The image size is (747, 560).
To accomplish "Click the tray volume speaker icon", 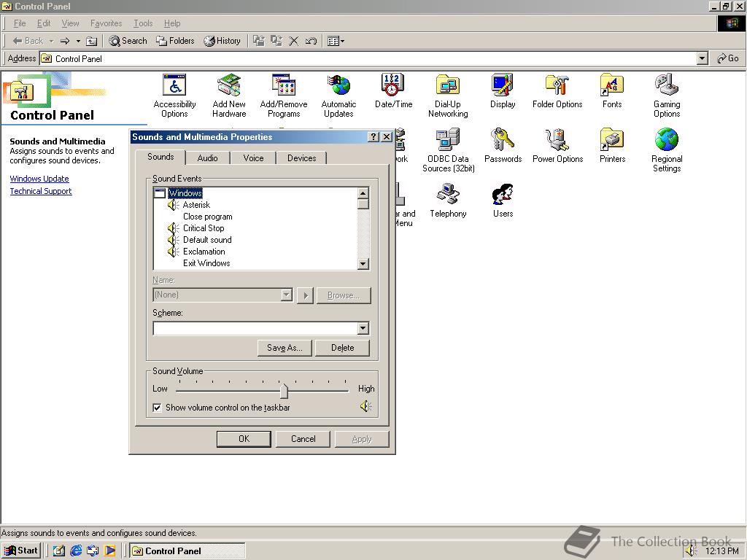I will pos(692,551).
